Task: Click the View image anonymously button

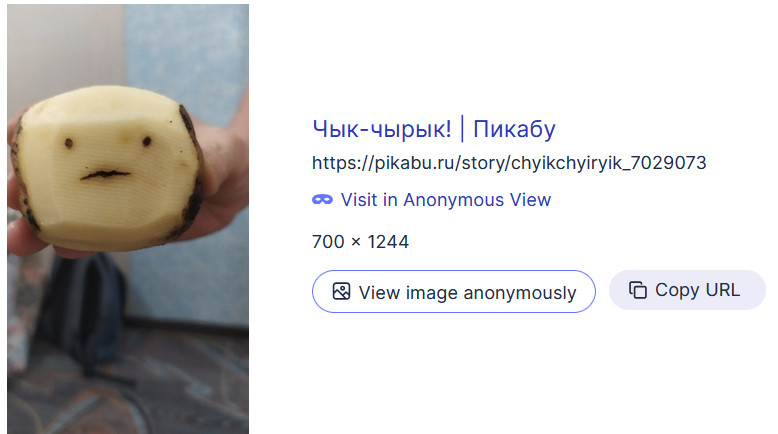Action: [454, 292]
